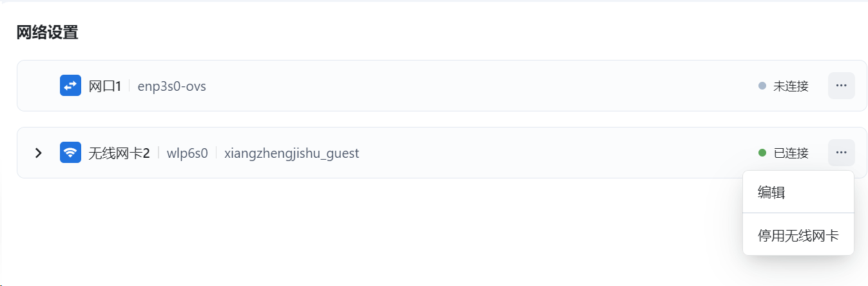Click the 无线网卡2 adapter name label

coord(119,153)
